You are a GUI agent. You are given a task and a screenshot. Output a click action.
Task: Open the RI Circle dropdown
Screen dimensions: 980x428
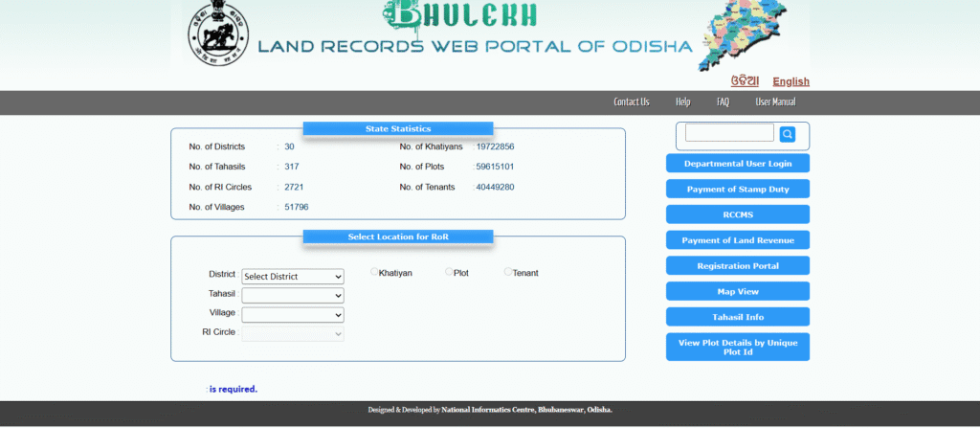click(293, 333)
